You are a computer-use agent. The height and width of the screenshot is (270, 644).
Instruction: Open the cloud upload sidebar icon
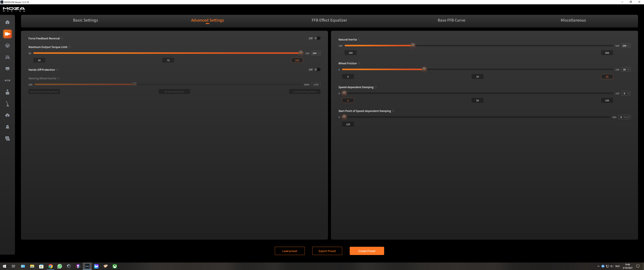(x=7, y=115)
